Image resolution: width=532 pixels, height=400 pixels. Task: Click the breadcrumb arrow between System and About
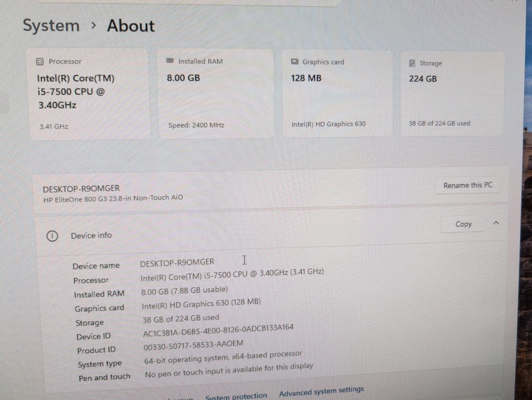click(94, 25)
